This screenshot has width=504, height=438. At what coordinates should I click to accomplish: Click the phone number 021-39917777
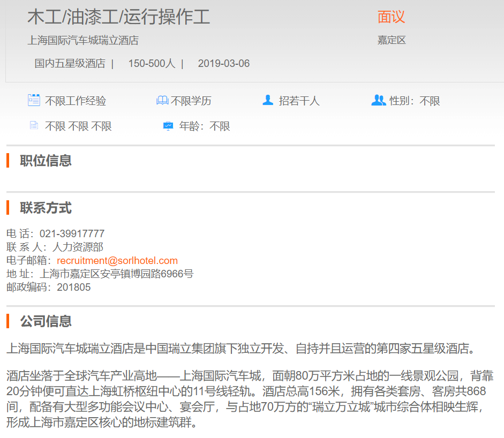point(72,234)
